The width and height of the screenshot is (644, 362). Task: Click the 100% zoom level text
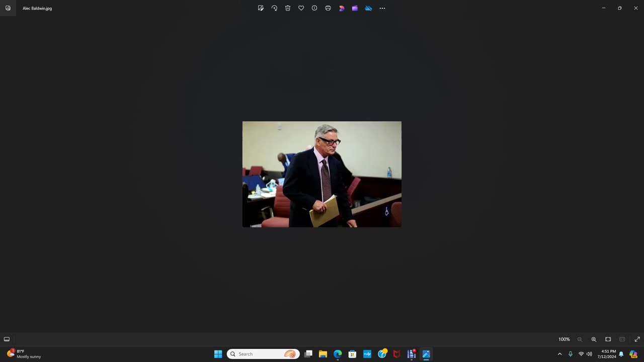point(564,339)
